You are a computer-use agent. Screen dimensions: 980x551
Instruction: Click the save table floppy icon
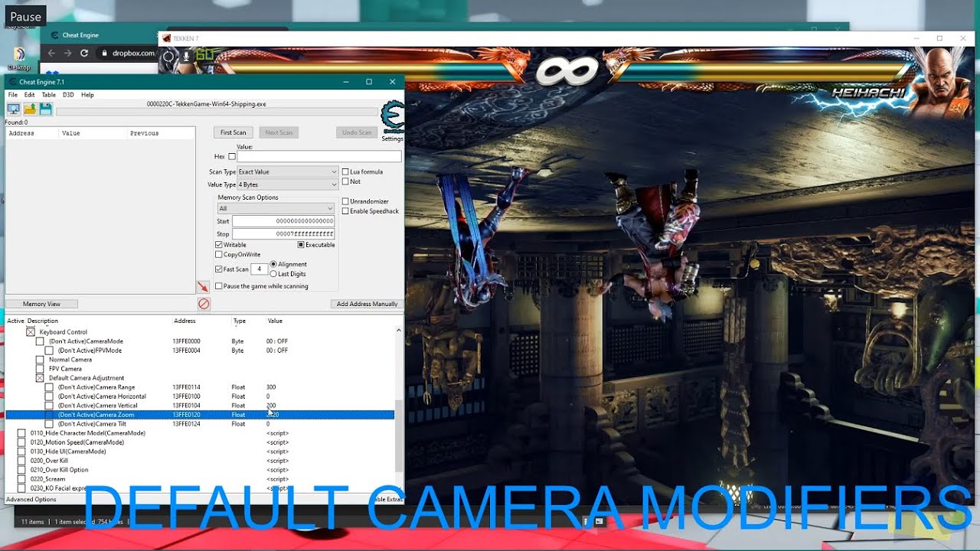45,109
